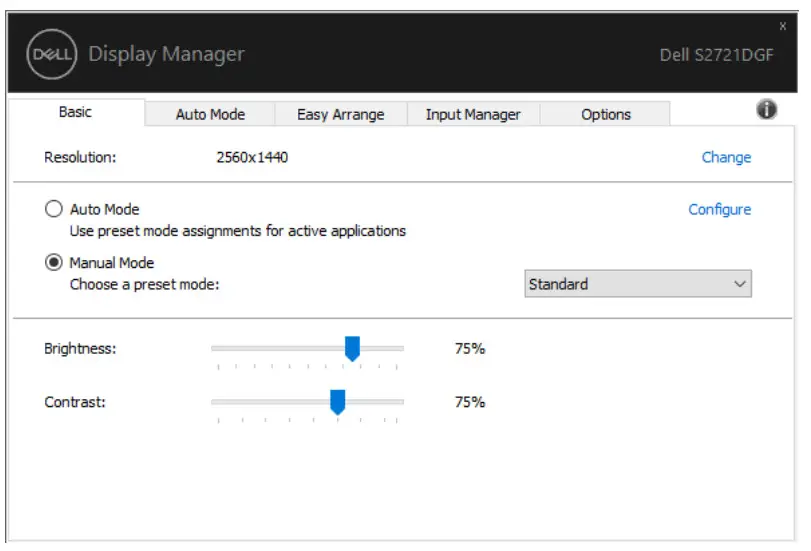
Task: Open the Auto Mode tab
Action: (210, 114)
